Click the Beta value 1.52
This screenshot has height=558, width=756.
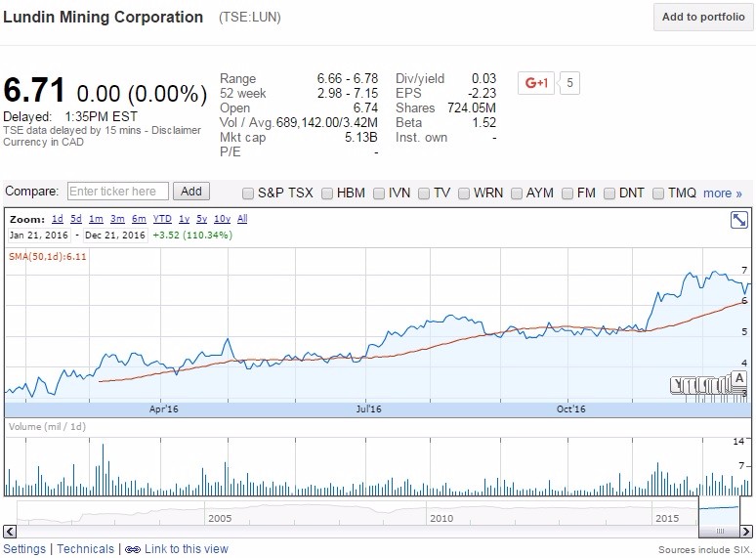pos(484,122)
